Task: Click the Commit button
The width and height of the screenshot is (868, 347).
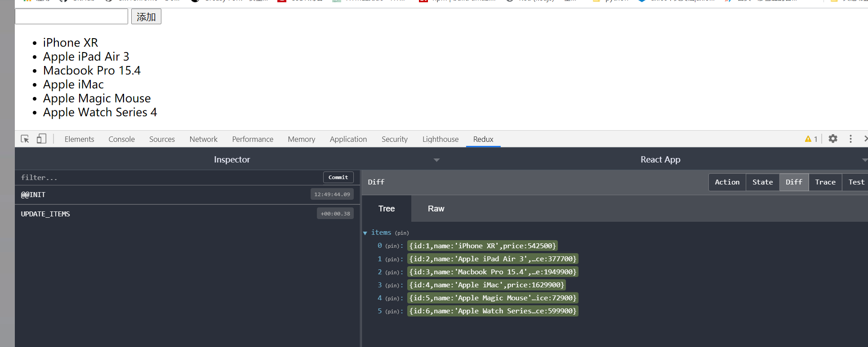Action: [x=338, y=177]
